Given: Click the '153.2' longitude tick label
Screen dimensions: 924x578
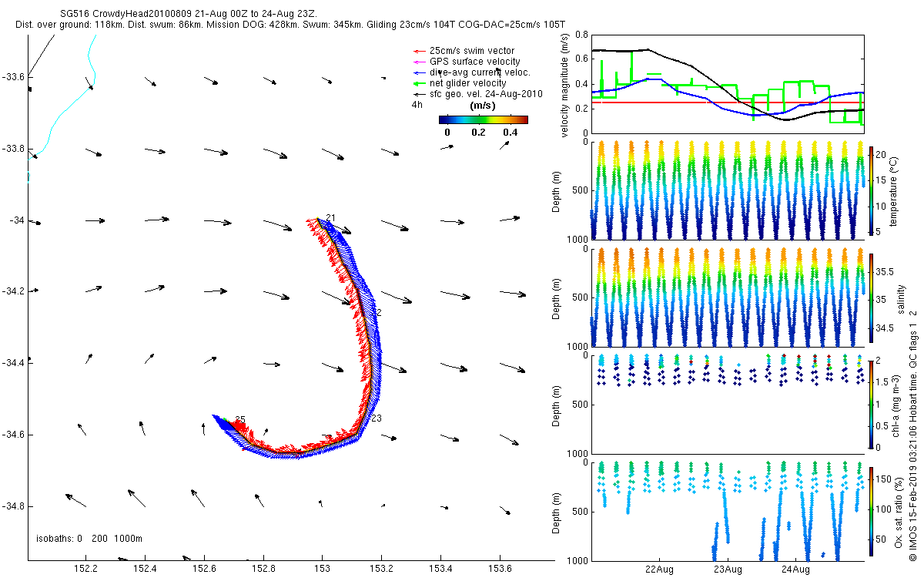Looking at the screenshot, I should [381, 569].
